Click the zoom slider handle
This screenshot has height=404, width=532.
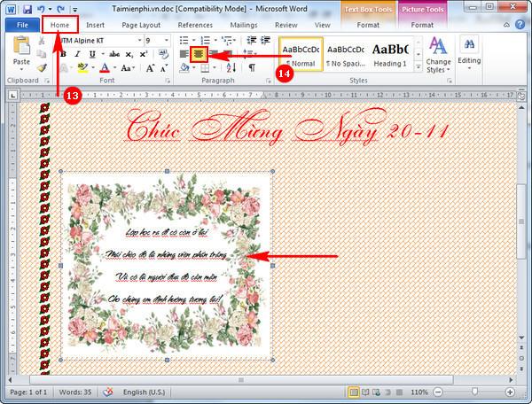pyautogui.click(x=474, y=392)
